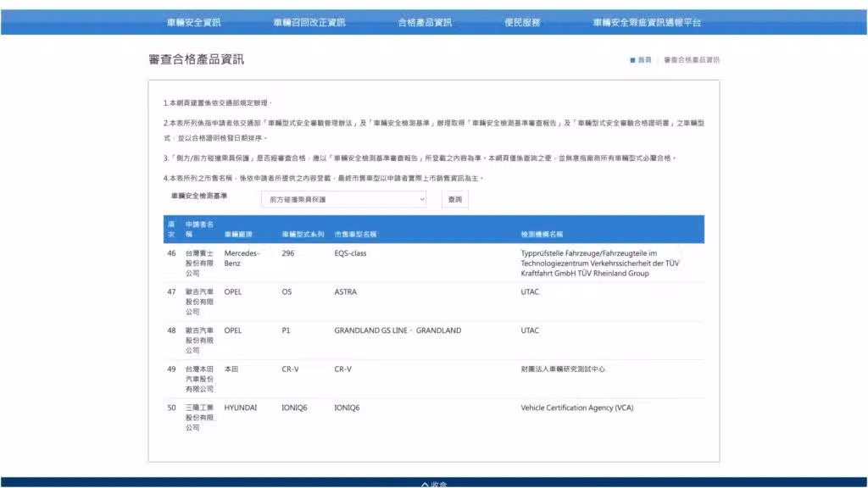Click Vehicle Certification Agency (VCA) cell

click(x=576, y=408)
